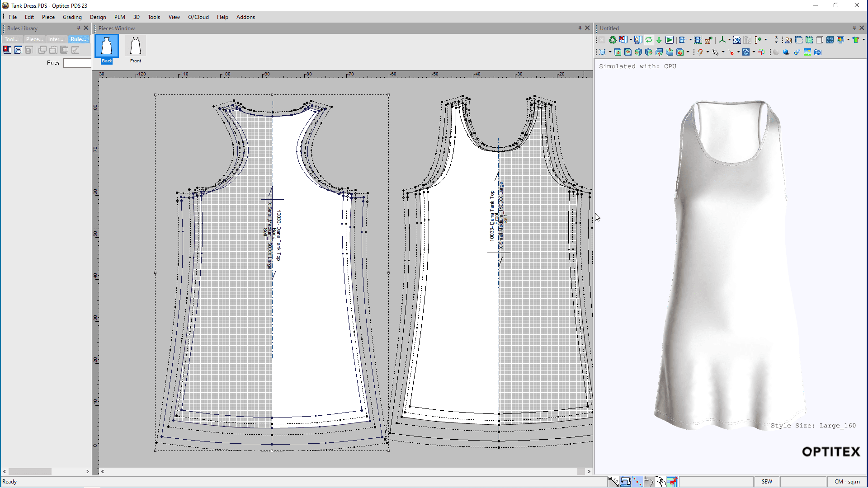
Task: Open the Grading menu
Action: click(x=72, y=17)
